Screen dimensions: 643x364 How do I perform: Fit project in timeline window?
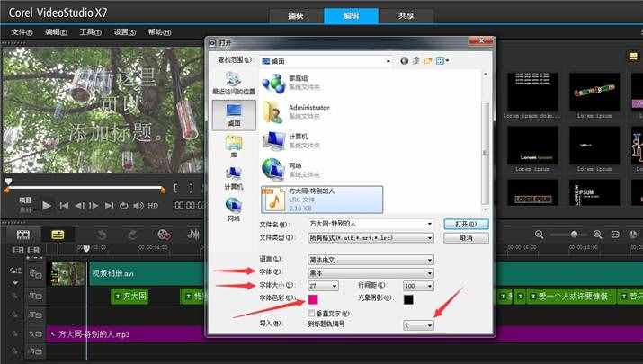pyautogui.click(x=615, y=235)
